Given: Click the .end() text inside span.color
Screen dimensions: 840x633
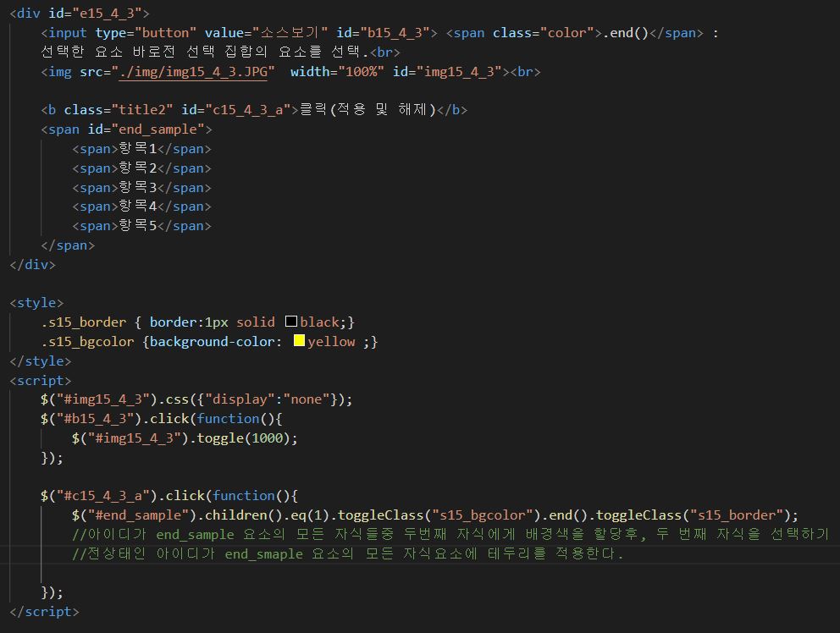Looking at the screenshot, I should point(626,33).
